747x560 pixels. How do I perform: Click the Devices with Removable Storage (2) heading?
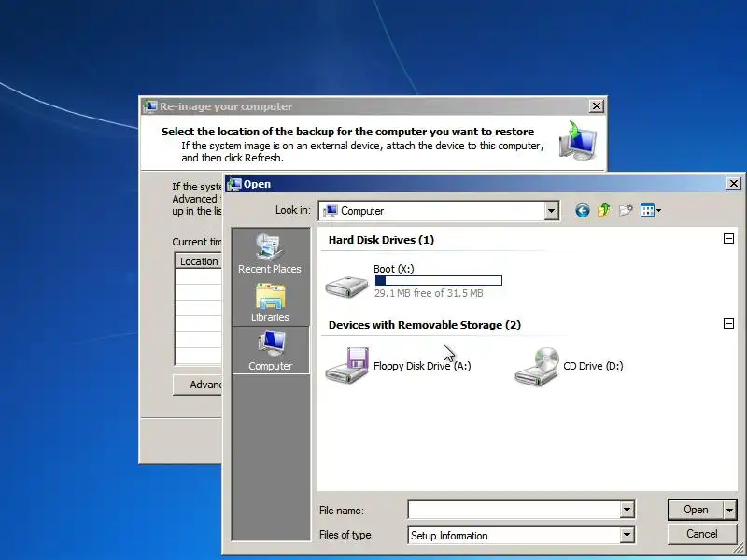[x=425, y=325]
